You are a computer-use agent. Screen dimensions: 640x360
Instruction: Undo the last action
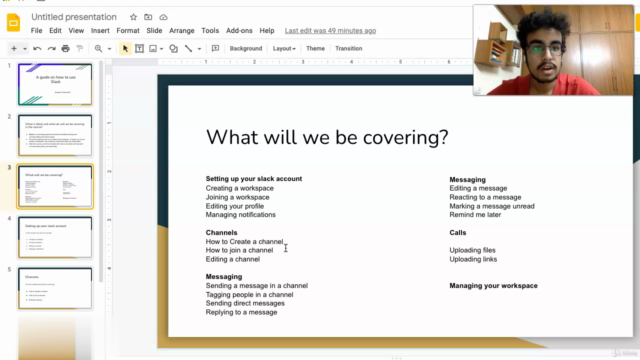(37, 49)
